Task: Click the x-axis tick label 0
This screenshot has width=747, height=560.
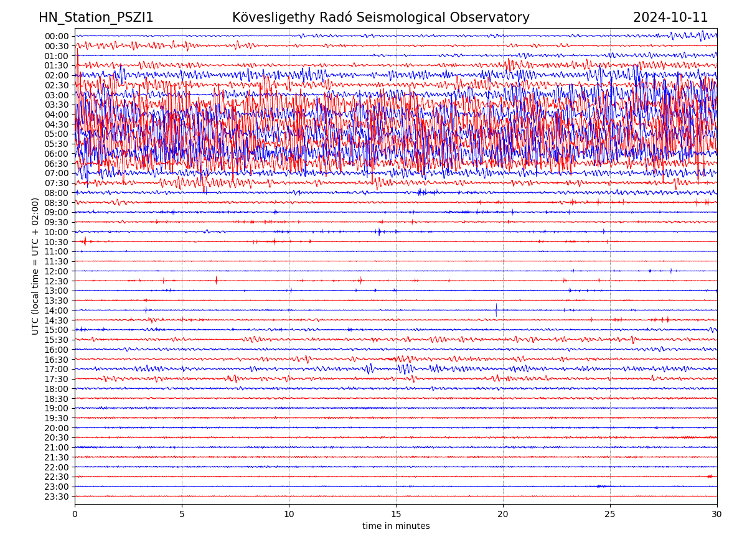Action: 75,515
